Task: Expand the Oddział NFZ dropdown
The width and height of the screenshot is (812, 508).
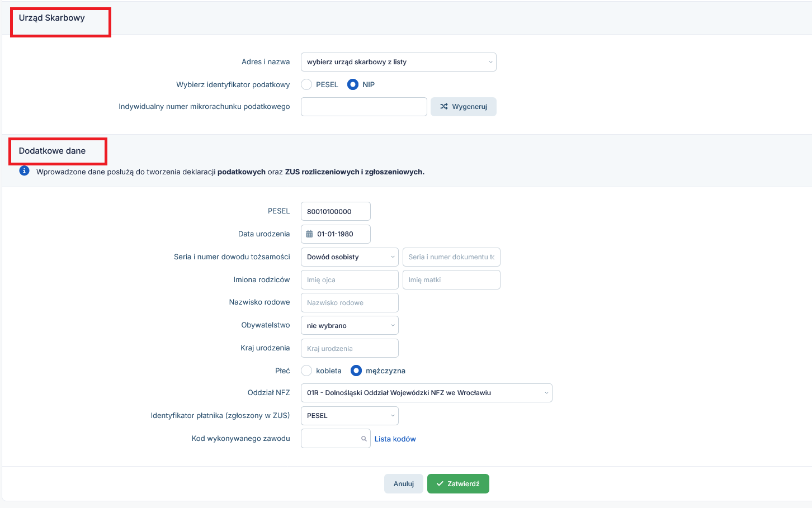Action: pos(426,393)
